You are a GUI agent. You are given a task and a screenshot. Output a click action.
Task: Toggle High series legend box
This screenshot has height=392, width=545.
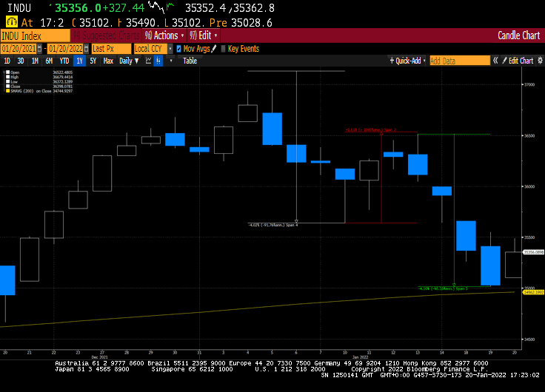[7, 77]
